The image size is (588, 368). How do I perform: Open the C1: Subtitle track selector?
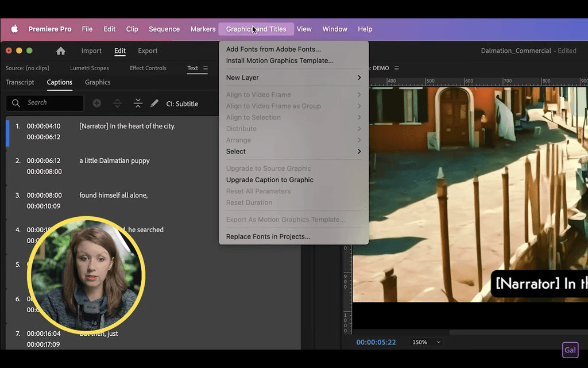[x=182, y=103]
